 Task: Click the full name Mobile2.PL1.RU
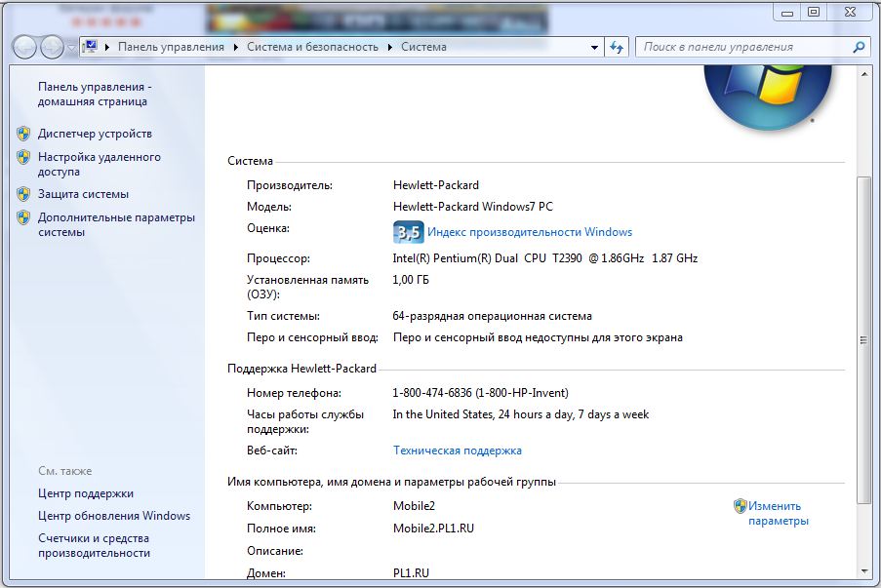pyautogui.click(x=434, y=529)
